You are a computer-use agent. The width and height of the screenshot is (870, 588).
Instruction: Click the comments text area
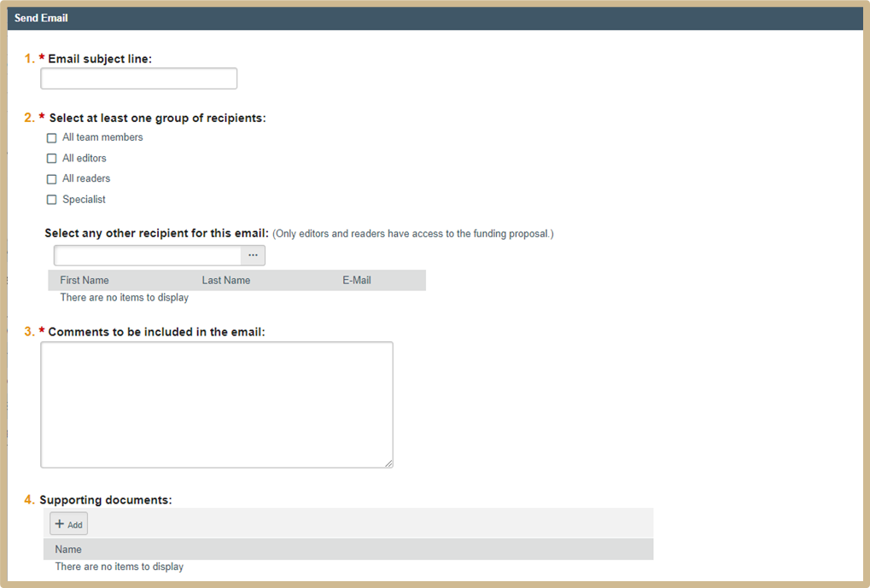217,405
